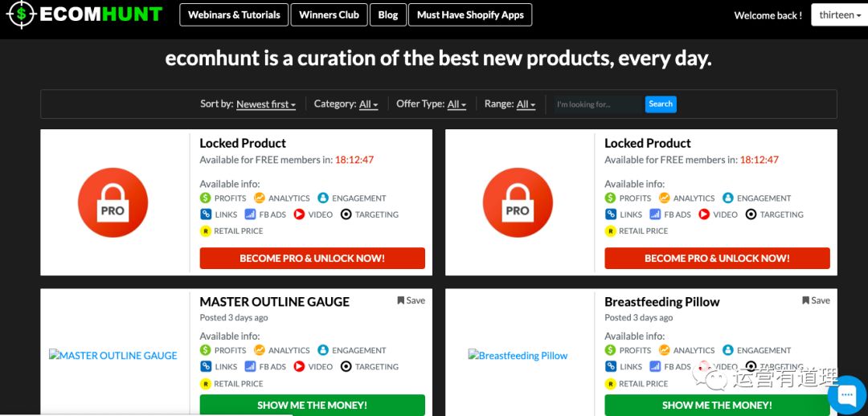Open the chat support bubble icon
This screenshot has width=868, height=416.
[x=847, y=396]
